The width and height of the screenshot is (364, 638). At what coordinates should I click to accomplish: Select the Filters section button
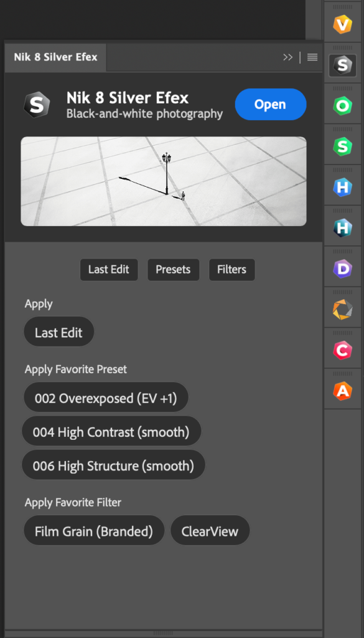click(231, 269)
